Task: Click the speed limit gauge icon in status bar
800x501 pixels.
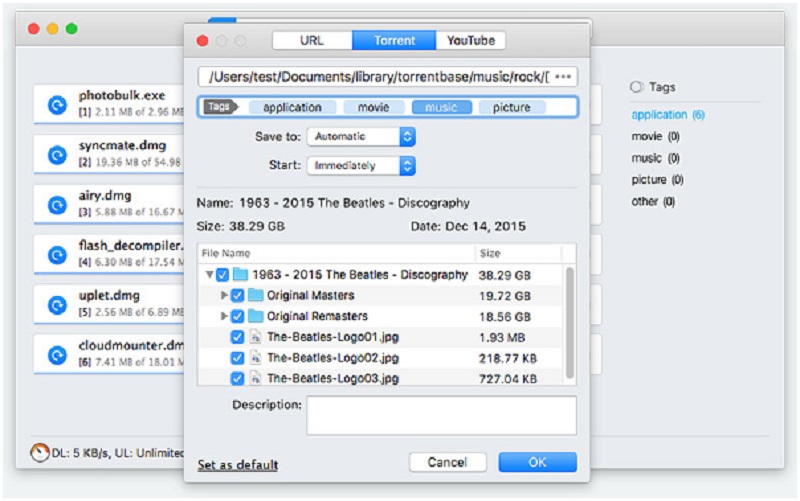Action: 39,453
